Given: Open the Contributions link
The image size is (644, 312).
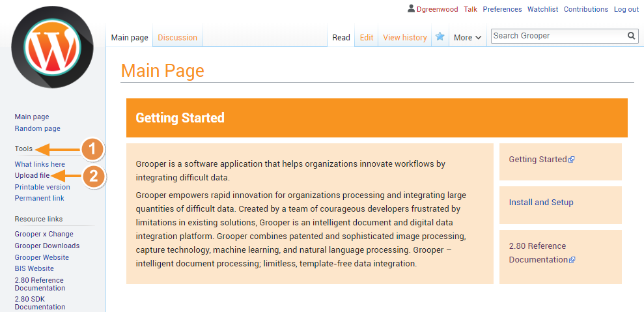Looking at the screenshot, I should (x=585, y=9).
